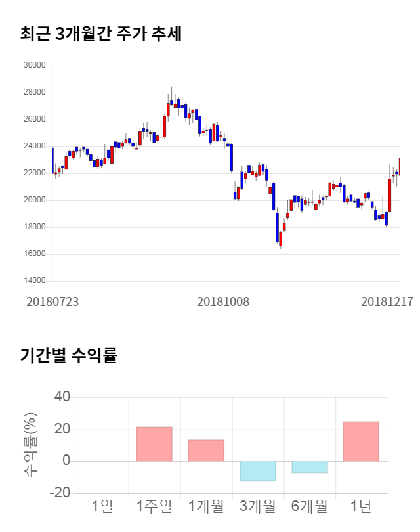Click the 30000 price axis label

33,66
